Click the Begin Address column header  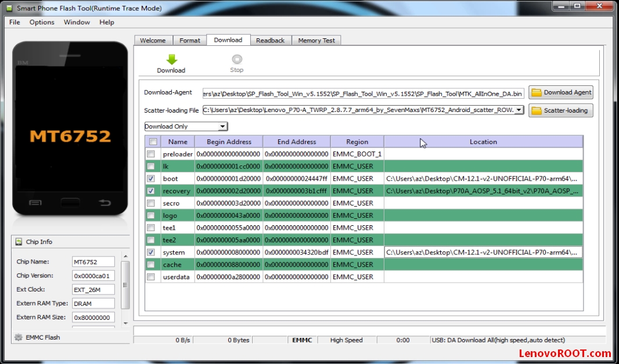coord(229,142)
